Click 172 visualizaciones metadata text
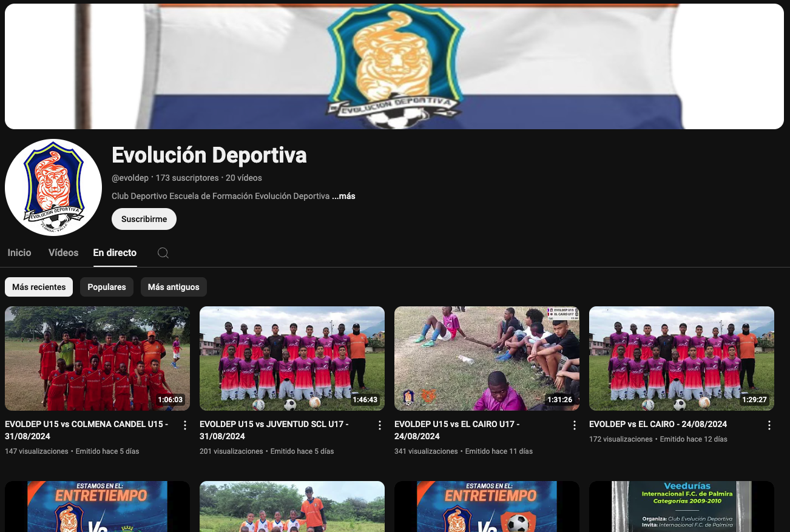This screenshot has width=790, height=532. [621, 439]
